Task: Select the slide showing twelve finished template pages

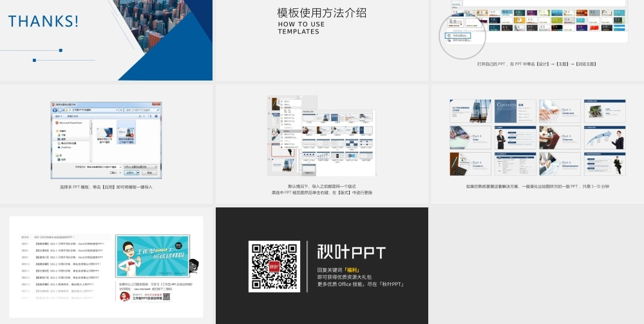Action: coord(538,144)
